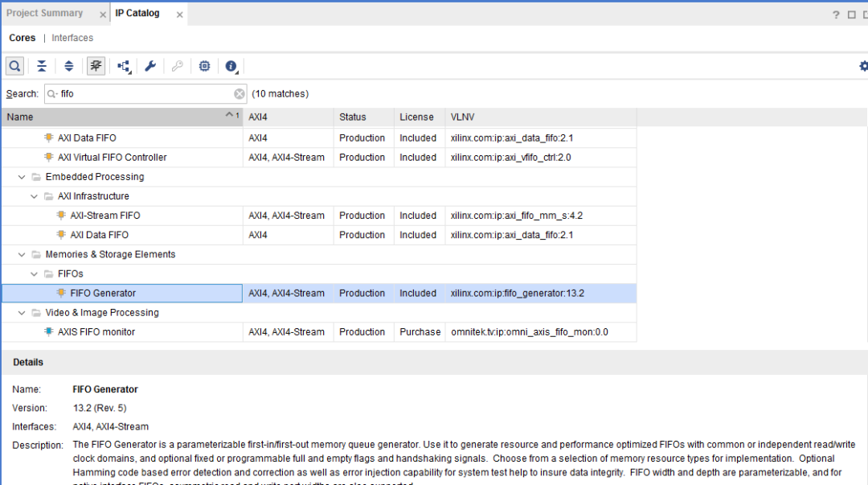Screen dimensions: 868x485
Task: Collapse the FIFOs folder
Action: [34, 273]
